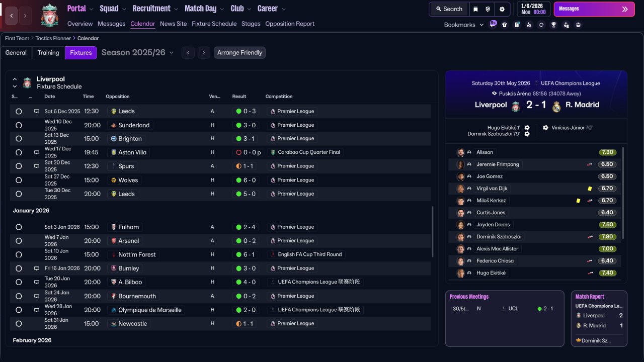The width and height of the screenshot is (644, 362).
Task: Go to previous season with left chevron
Action: 188,53
